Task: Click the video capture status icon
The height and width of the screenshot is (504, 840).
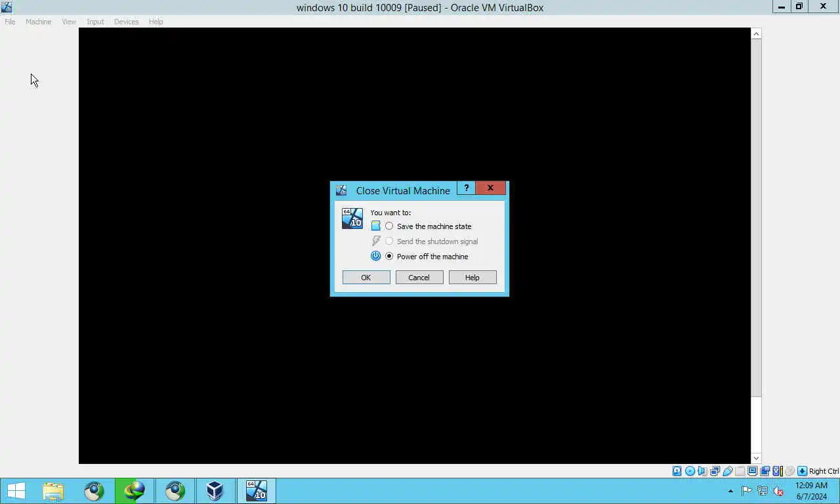Action: [765, 471]
